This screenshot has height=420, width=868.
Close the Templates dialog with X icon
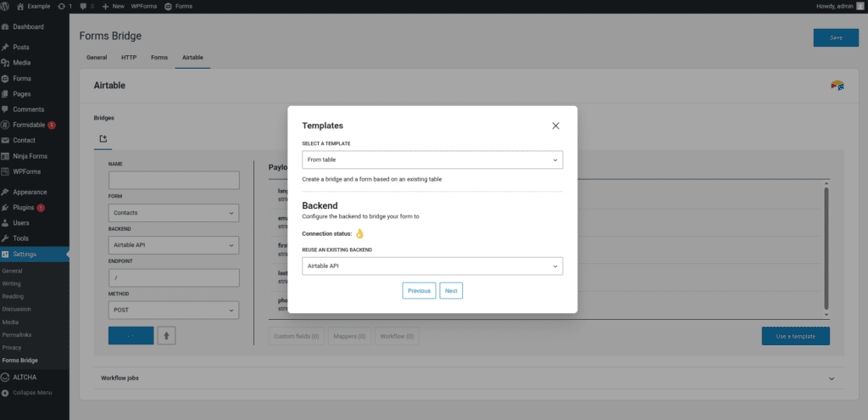[555, 126]
